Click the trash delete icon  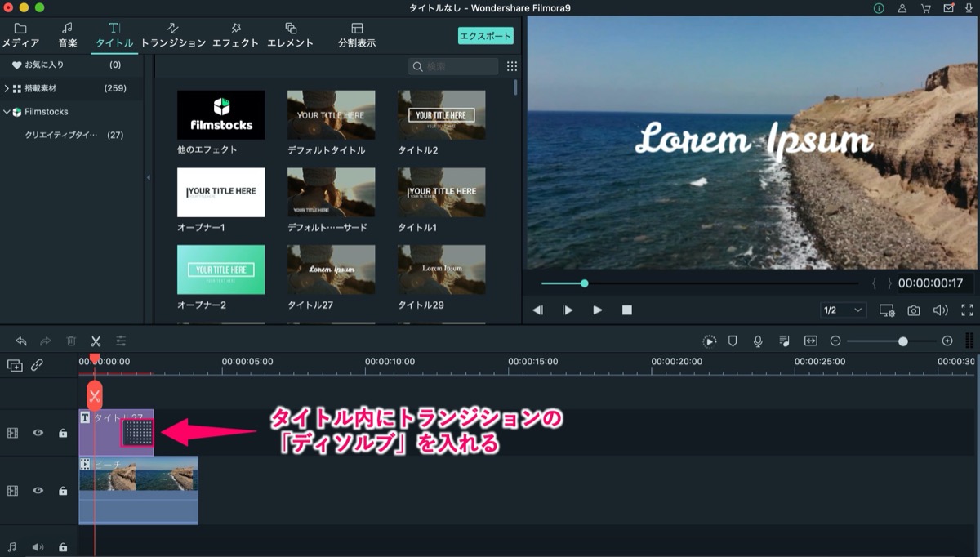(x=71, y=341)
